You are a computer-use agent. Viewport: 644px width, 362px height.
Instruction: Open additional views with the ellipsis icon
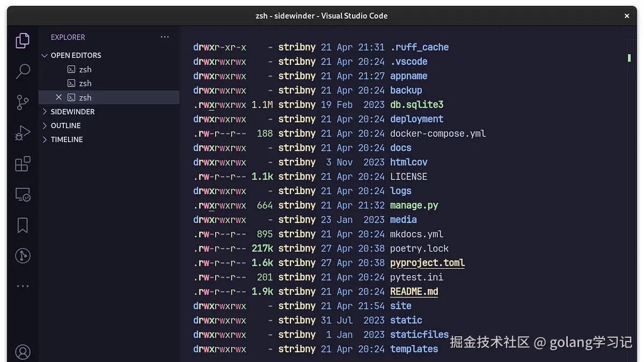[23, 286]
